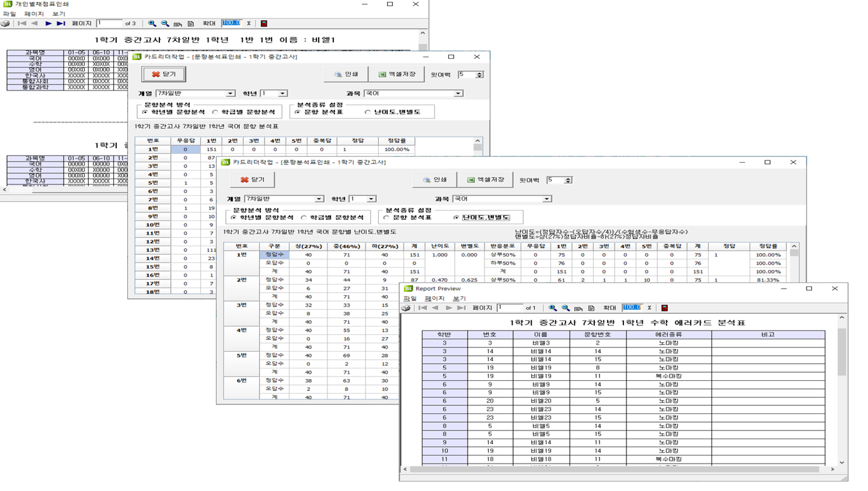The image size is (868, 491).
Task: Click 인쇄 button in back 문항분석표인쇄 window
Action: point(346,74)
